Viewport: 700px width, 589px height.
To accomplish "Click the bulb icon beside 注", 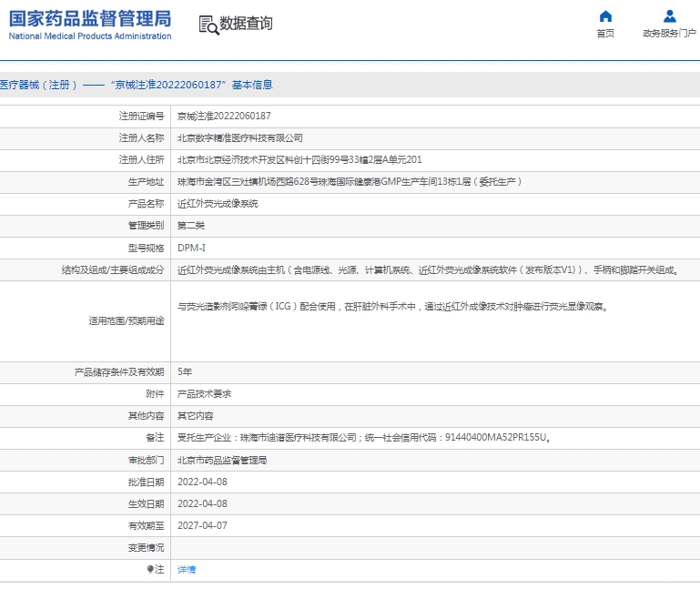I will coord(150,569).
